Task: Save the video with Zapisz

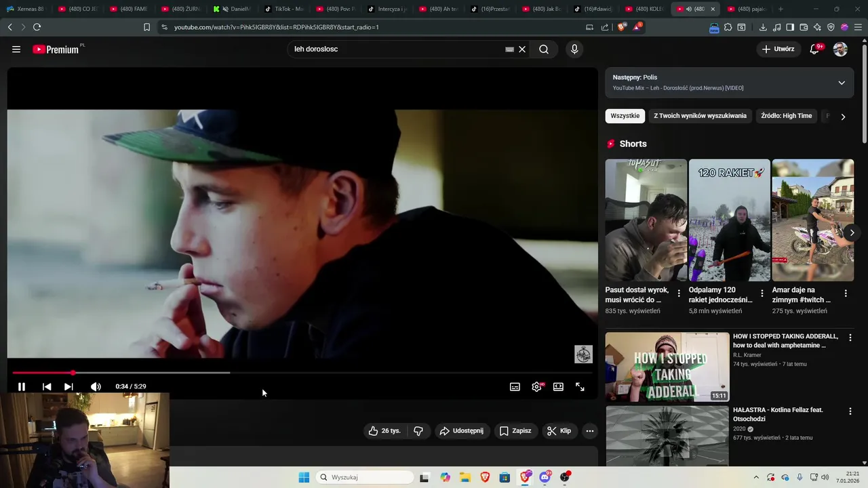Action: point(515,430)
